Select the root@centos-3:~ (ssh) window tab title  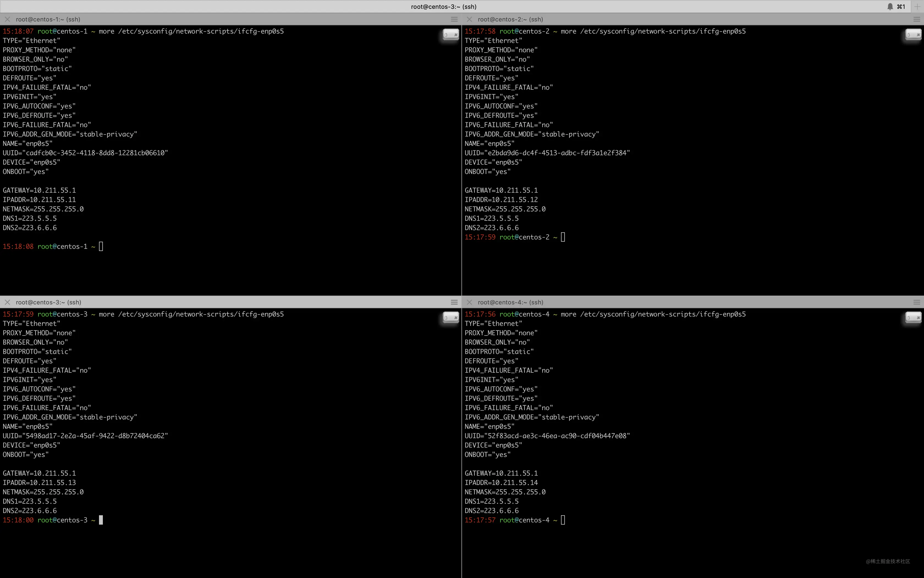[x=444, y=7]
